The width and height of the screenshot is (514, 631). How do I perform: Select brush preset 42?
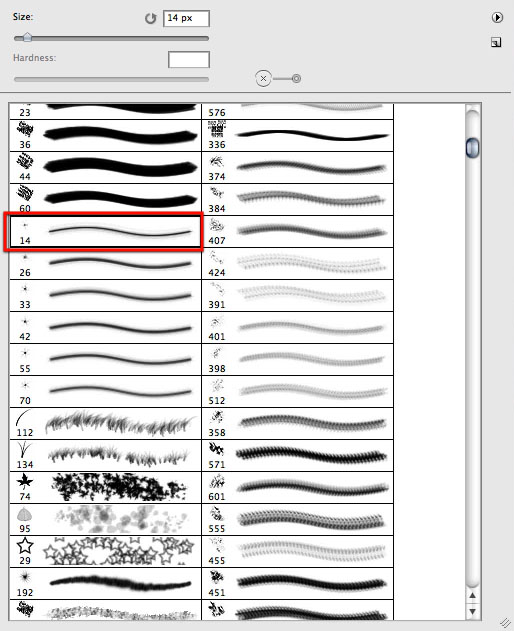tap(105, 328)
